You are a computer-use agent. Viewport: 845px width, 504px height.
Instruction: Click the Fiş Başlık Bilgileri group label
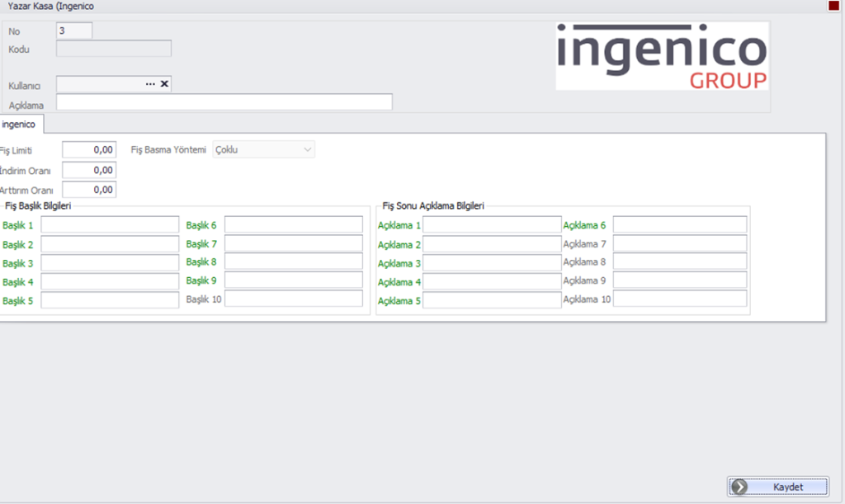click(38, 205)
